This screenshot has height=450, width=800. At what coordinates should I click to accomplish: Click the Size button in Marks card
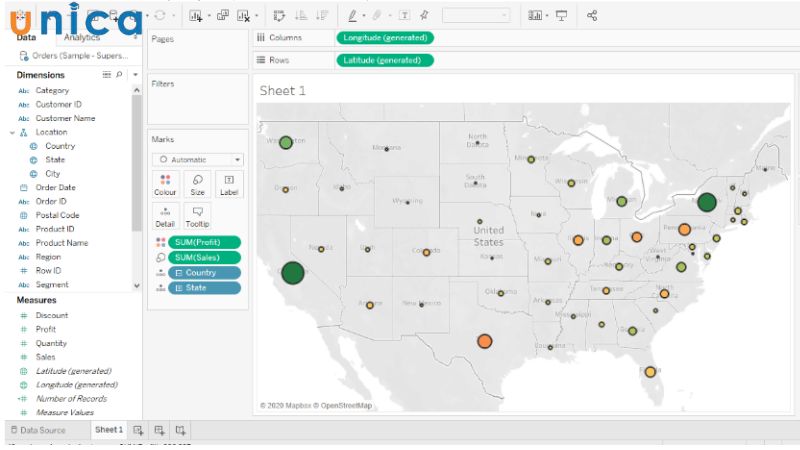pos(197,185)
